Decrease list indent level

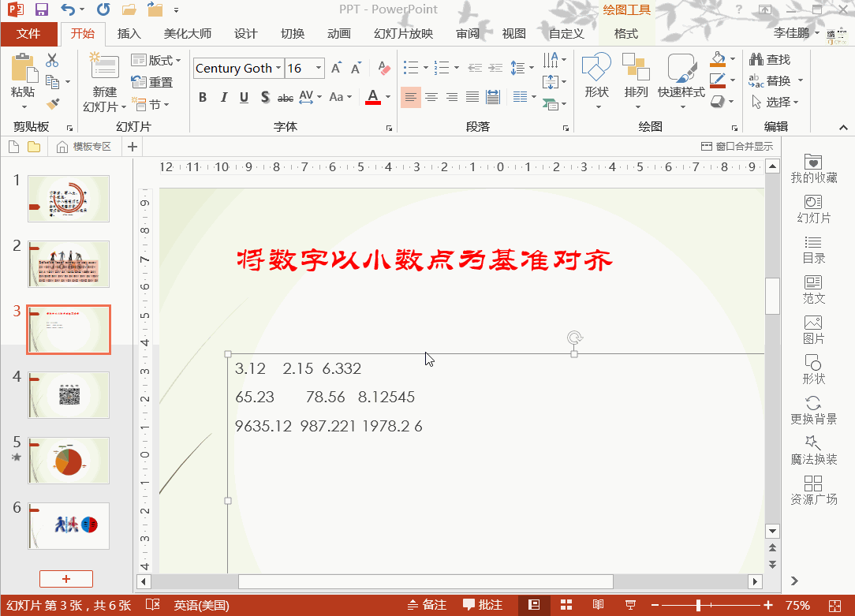[x=475, y=68]
